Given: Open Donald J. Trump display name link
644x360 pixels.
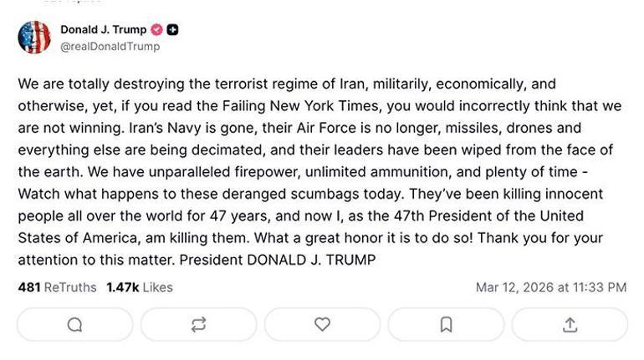Looking at the screenshot, I should tap(103, 30).
